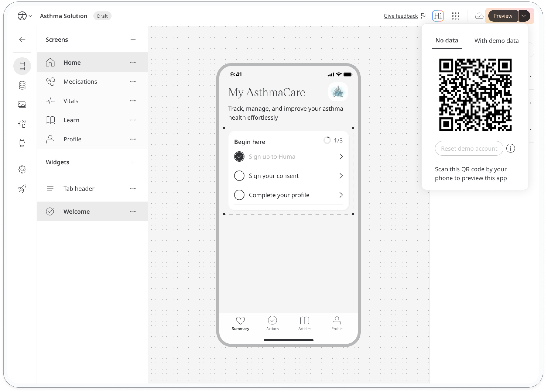
Task: Select the Tab header widget
Action: [92, 189]
